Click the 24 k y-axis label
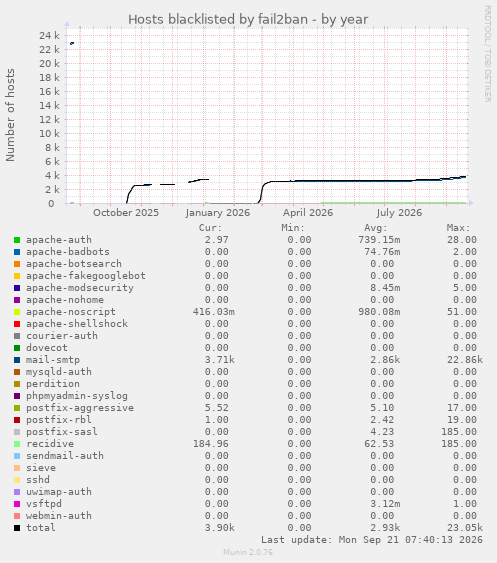 click(x=50, y=35)
